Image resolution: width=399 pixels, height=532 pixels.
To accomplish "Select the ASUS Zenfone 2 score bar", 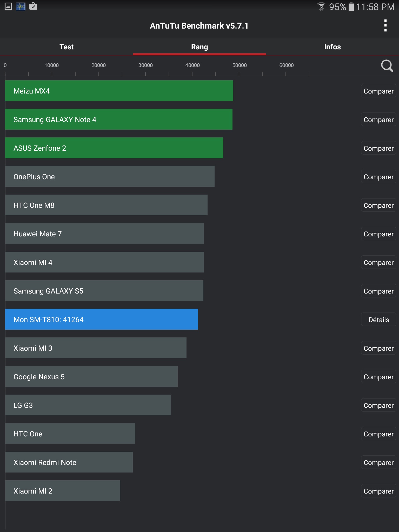I will [114, 148].
